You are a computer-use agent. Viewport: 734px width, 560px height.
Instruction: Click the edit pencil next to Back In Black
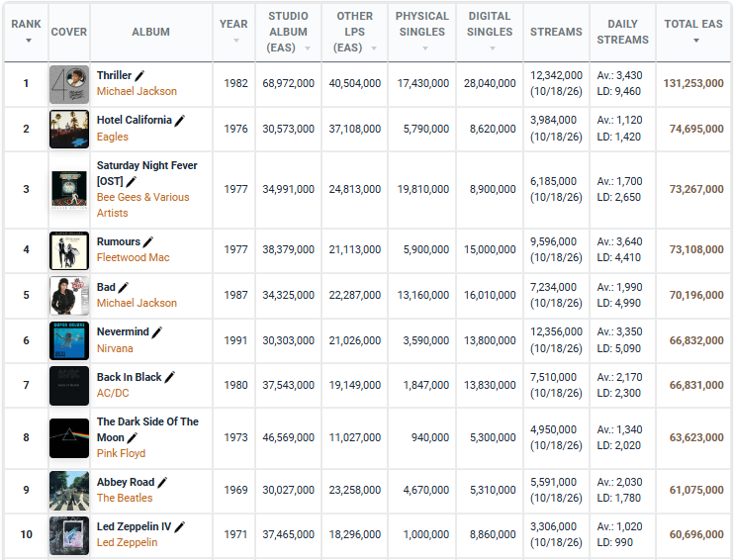(170, 377)
